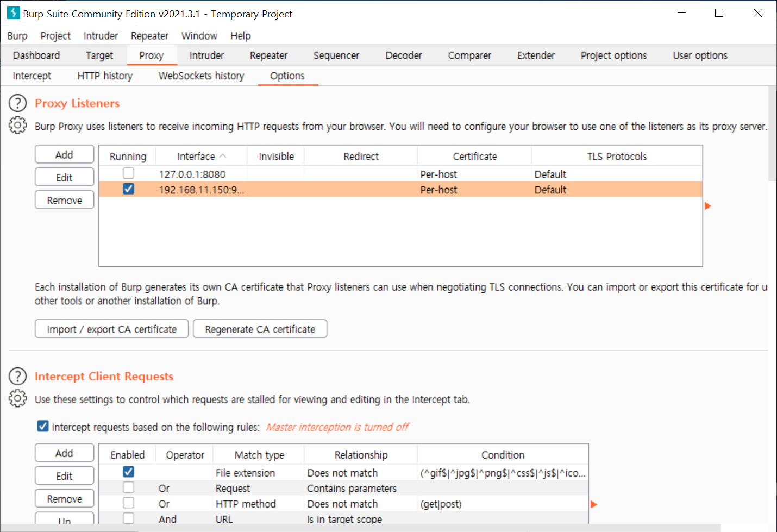Remove the selected proxy listener
Viewport: 777px width, 532px height.
(64, 200)
